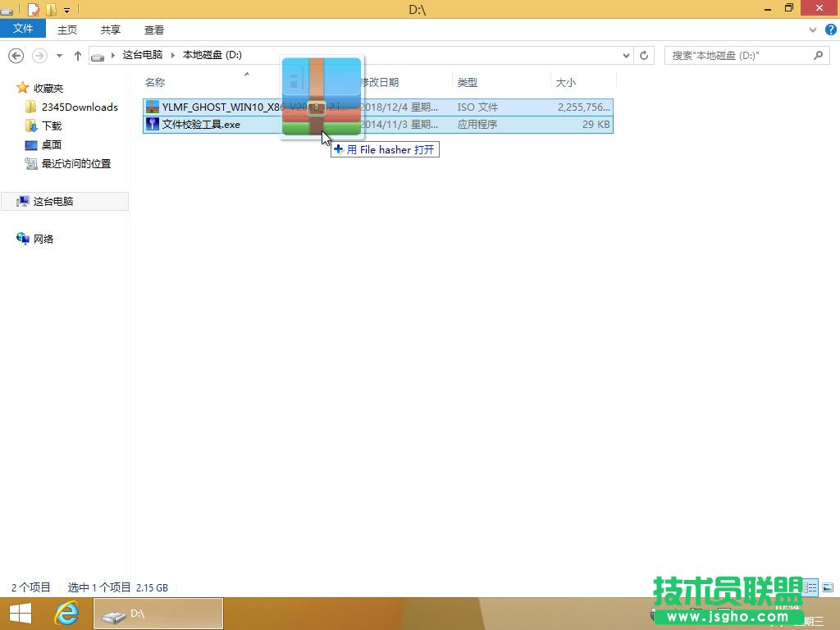The height and width of the screenshot is (630, 840).
Task: Click the new folder icon in quick access toolbar
Action: click(51, 9)
